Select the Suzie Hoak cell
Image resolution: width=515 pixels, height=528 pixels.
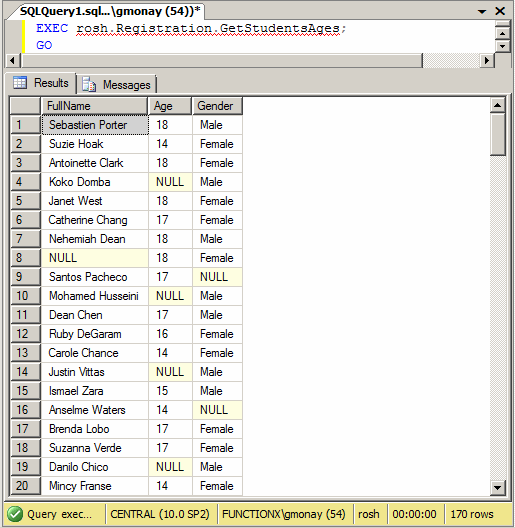[x=95, y=144]
